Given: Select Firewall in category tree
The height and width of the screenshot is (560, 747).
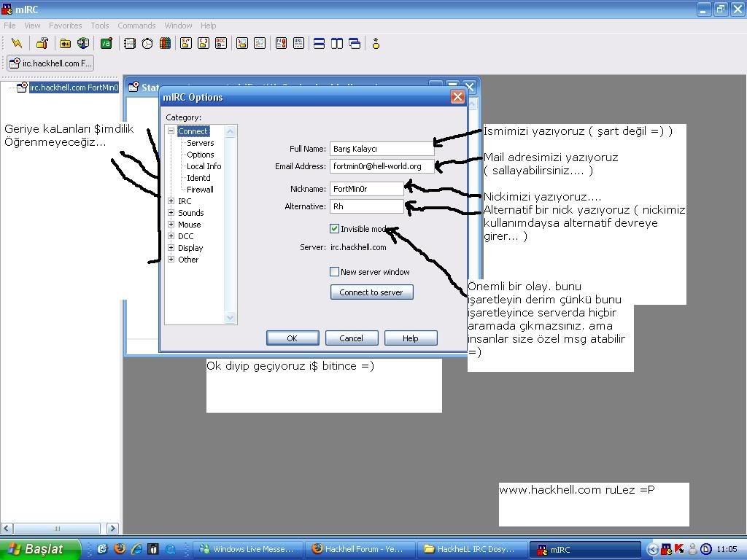Looking at the screenshot, I should [x=200, y=190].
